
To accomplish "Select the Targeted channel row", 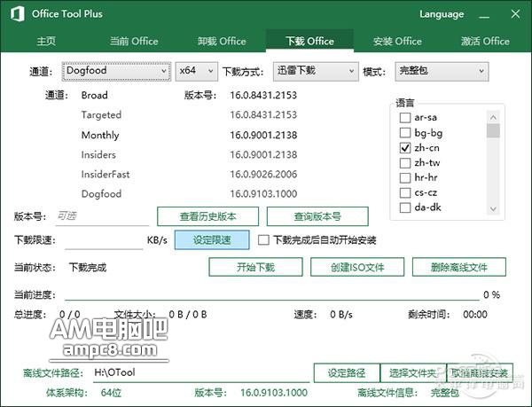I will [x=101, y=115].
